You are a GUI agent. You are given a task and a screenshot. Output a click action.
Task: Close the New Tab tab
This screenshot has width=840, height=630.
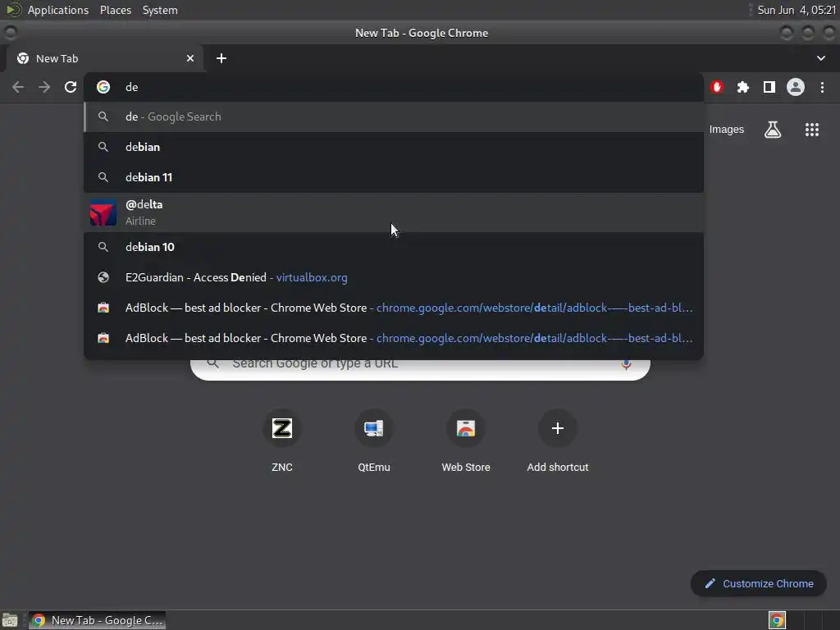point(190,58)
